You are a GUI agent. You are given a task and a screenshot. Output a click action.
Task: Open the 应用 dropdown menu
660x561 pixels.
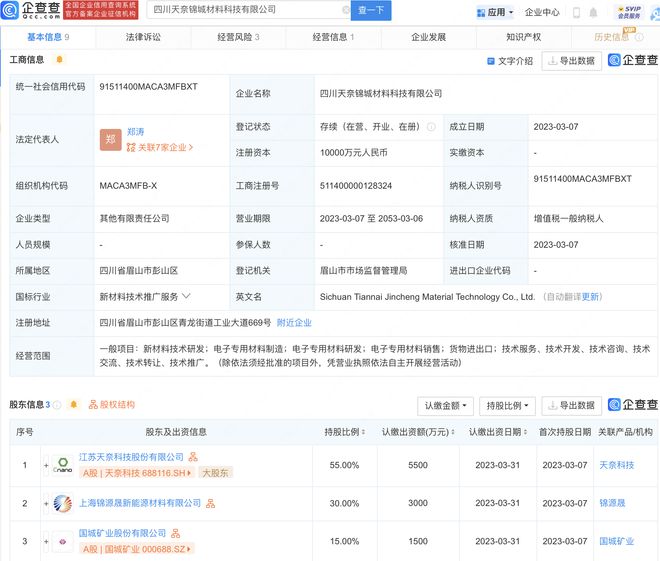[495, 13]
